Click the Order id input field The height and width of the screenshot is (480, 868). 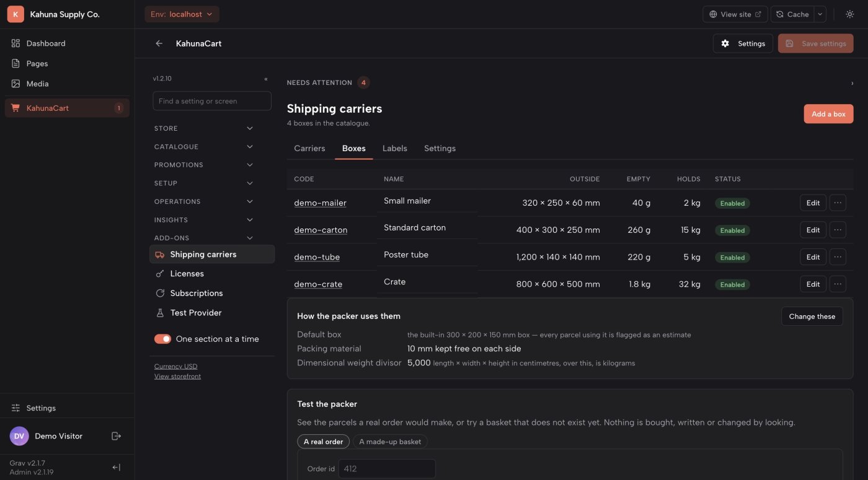pyautogui.click(x=387, y=469)
